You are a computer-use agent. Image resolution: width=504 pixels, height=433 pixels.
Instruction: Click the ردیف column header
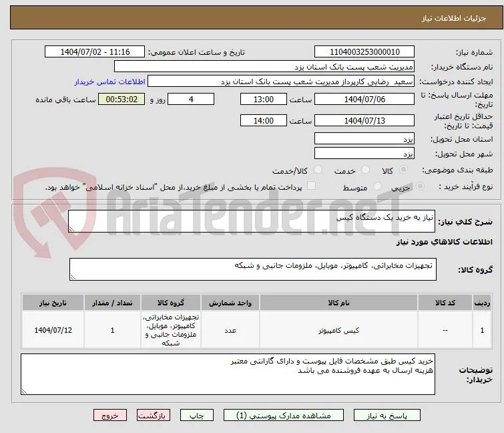tap(482, 303)
